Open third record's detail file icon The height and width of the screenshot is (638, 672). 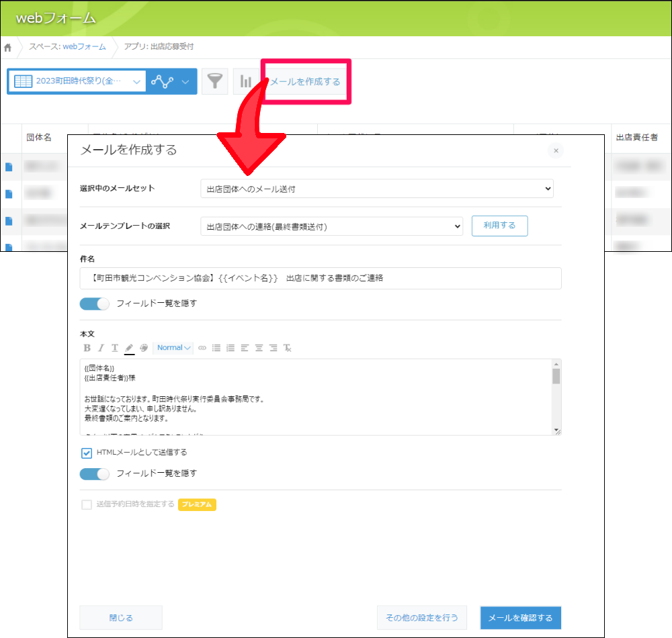pyautogui.click(x=9, y=221)
